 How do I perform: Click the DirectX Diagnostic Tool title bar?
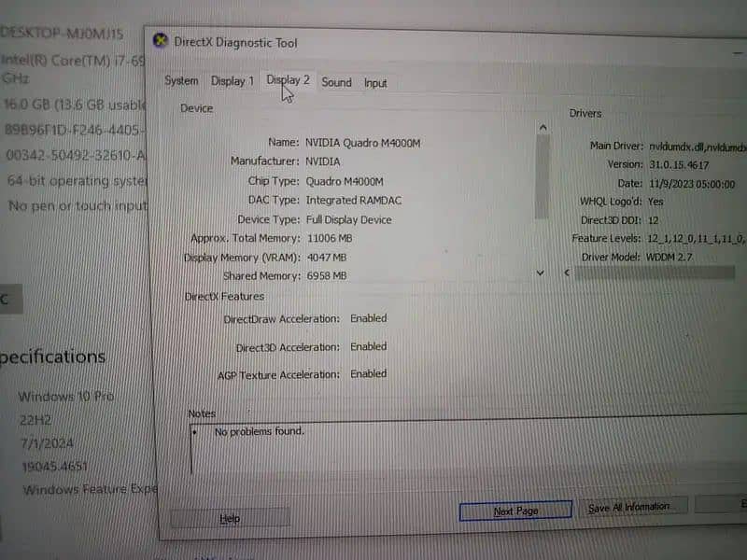coord(420,43)
